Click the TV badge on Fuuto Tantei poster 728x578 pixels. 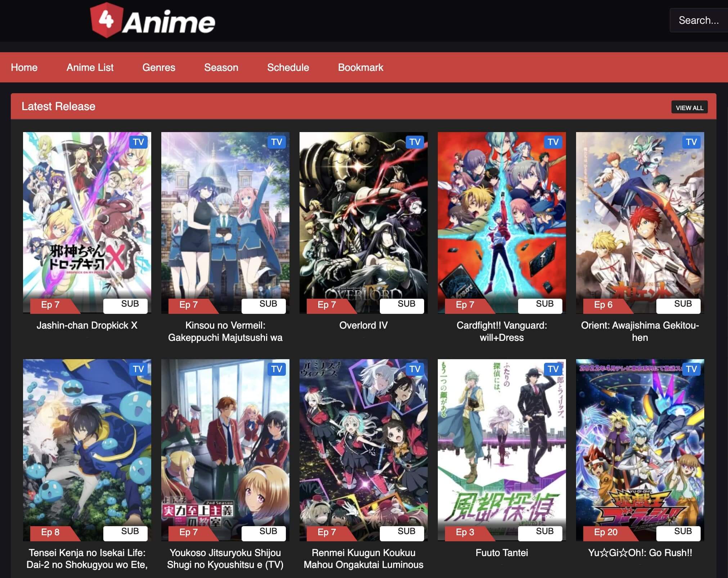click(x=553, y=369)
